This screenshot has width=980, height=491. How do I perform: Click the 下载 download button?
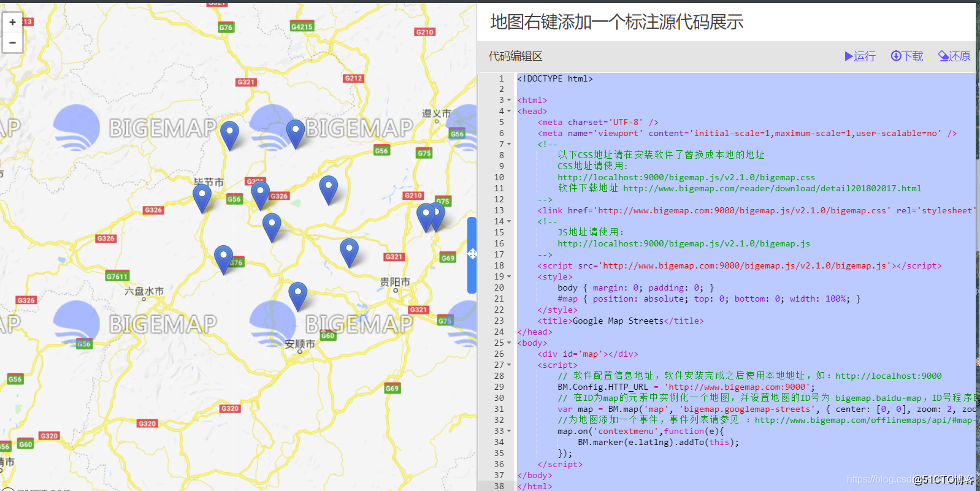point(907,56)
